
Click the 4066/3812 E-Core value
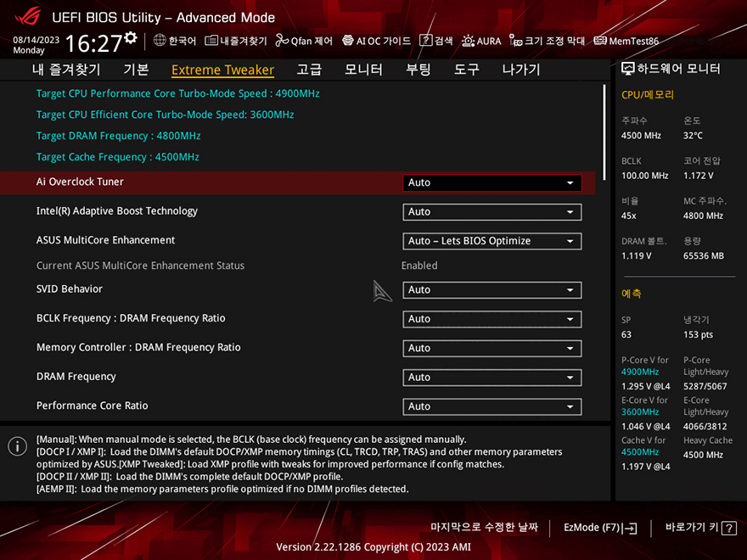click(x=705, y=427)
